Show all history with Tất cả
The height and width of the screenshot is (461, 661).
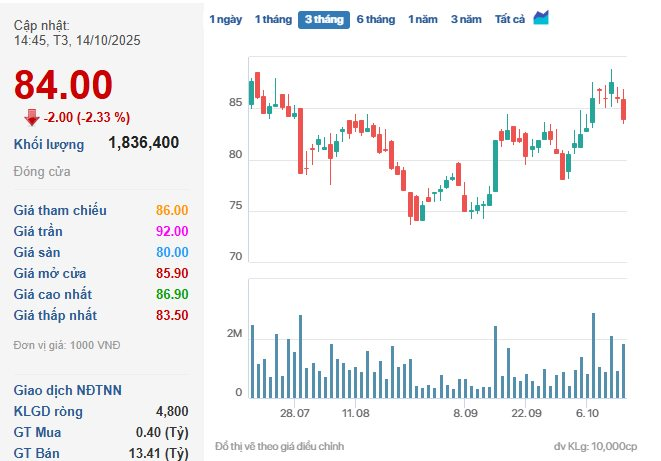pyautogui.click(x=510, y=19)
